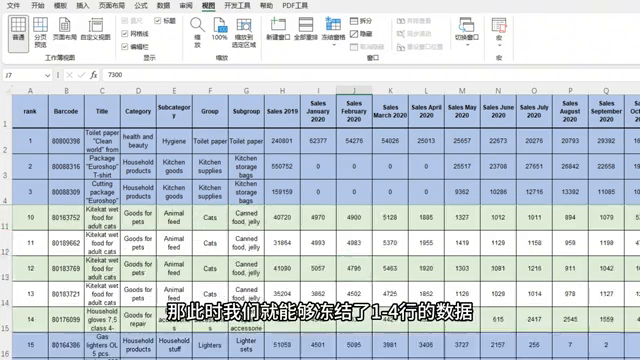Click Reset Window Position (重设窗口位置)

(x=420, y=47)
